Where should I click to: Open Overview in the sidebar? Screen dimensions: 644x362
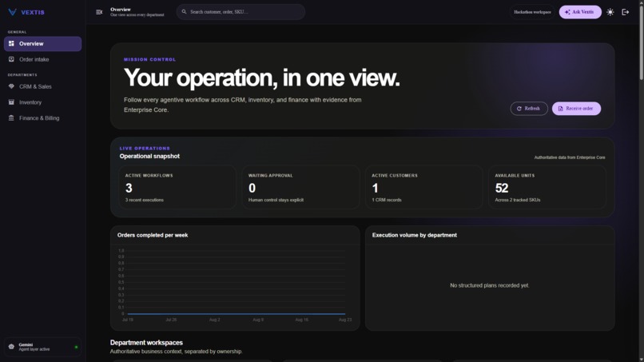point(42,44)
